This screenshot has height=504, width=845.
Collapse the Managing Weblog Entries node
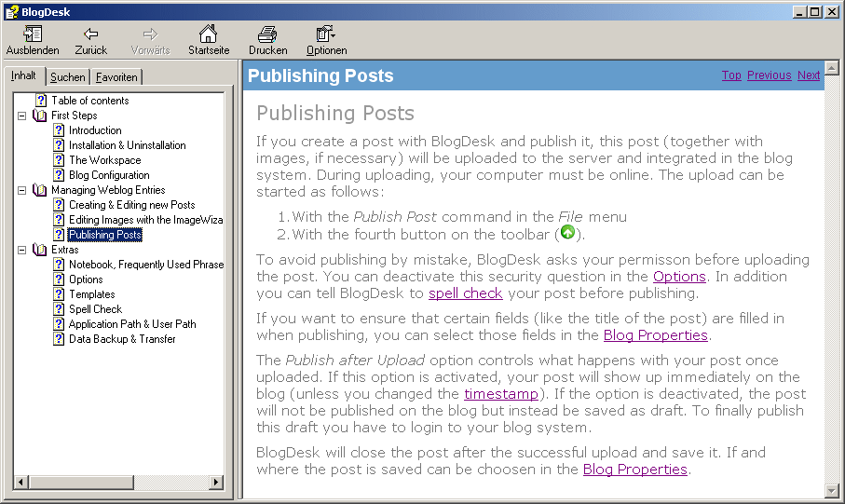pyautogui.click(x=21, y=190)
